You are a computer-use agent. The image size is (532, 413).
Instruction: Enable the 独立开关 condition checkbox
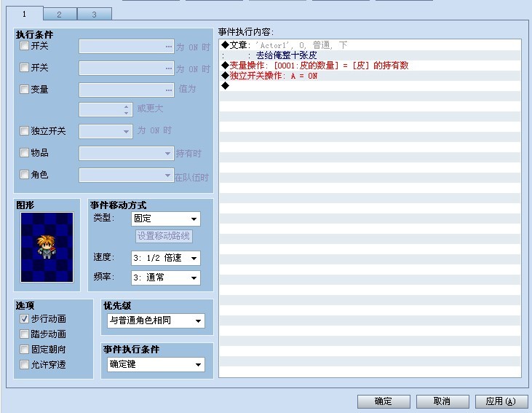(24, 131)
